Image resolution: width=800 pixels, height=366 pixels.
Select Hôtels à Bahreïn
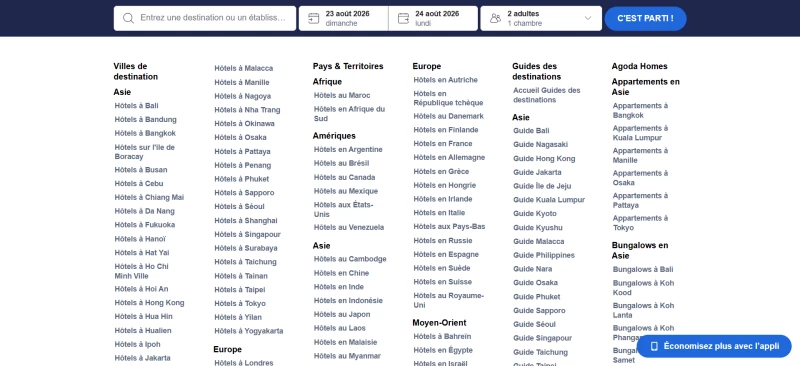point(442,336)
